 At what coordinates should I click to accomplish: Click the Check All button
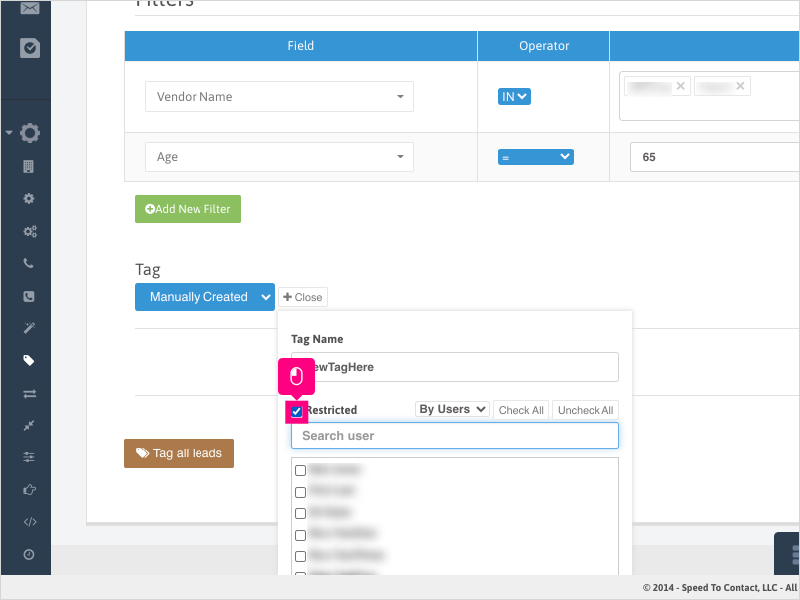[521, 410]
